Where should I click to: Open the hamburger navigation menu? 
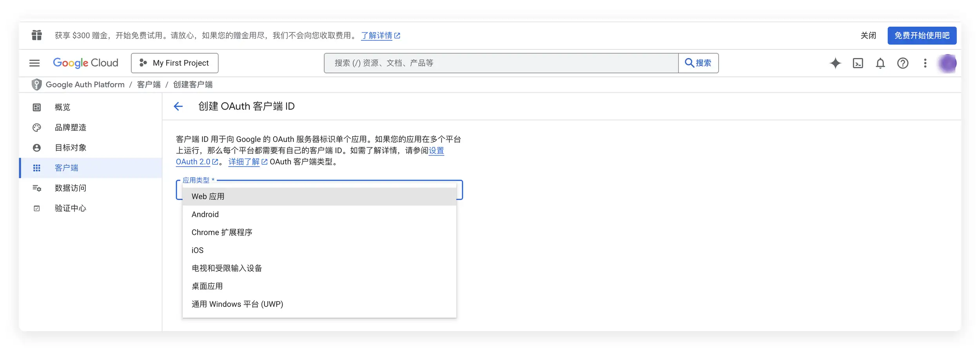pos(34,63)
